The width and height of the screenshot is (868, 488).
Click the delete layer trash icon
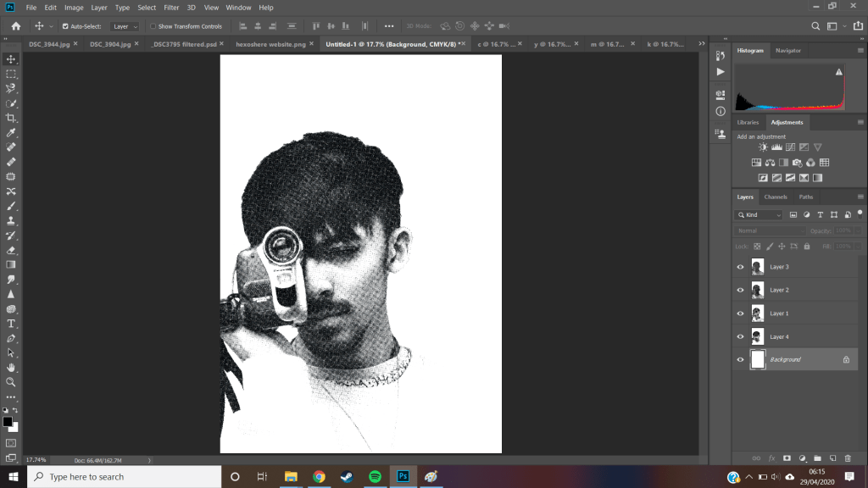(847, 457)
